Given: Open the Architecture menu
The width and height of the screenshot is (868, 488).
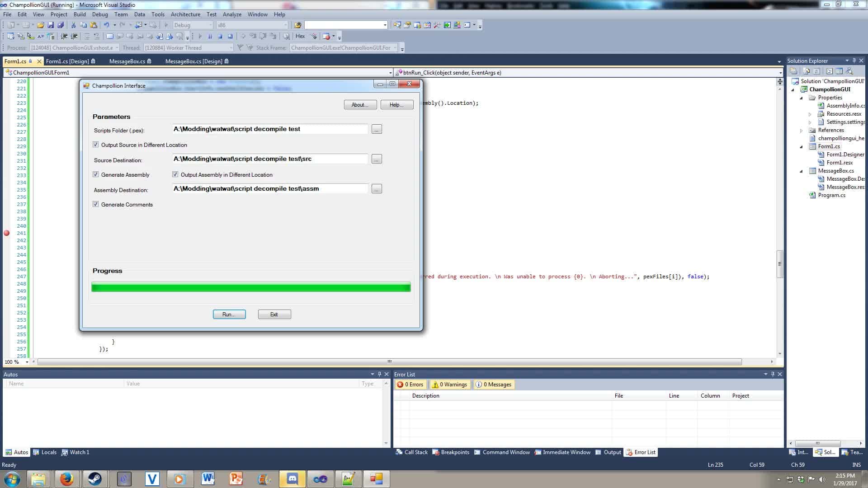Looking at the screenshot, I should (185, 14).
